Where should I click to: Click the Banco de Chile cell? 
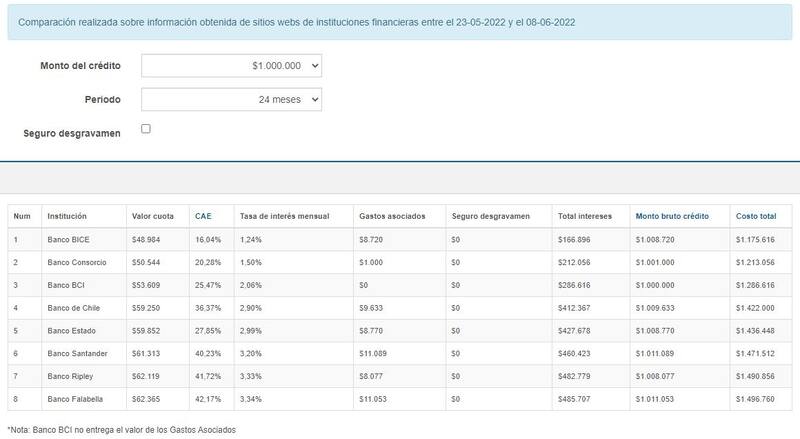coord(74,308)
